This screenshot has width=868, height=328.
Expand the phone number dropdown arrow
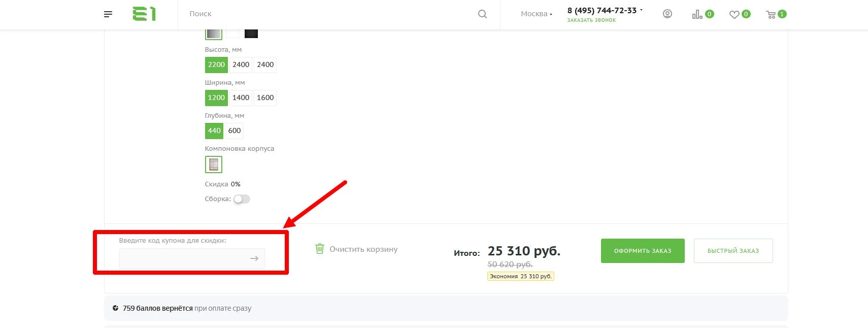point(641,10)
